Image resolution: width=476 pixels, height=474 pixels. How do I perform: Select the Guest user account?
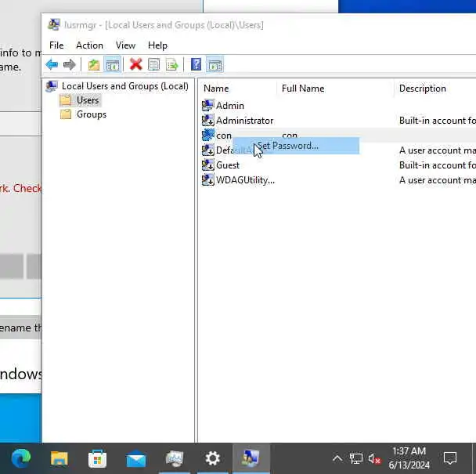228,165
